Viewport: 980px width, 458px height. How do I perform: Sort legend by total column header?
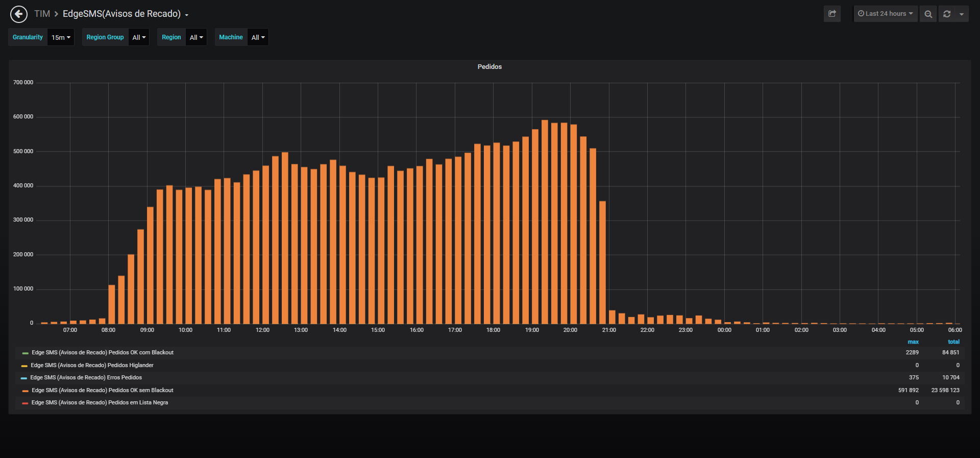pyautogui.click(x=953, y=342)
